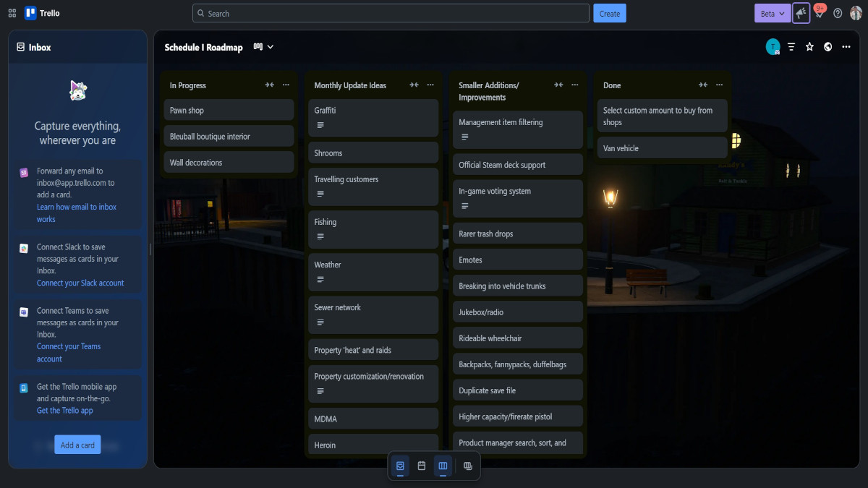This screenshot has width=868, height=488.
Task: Click the megaphone feedback icon
Action: (801, 13)
